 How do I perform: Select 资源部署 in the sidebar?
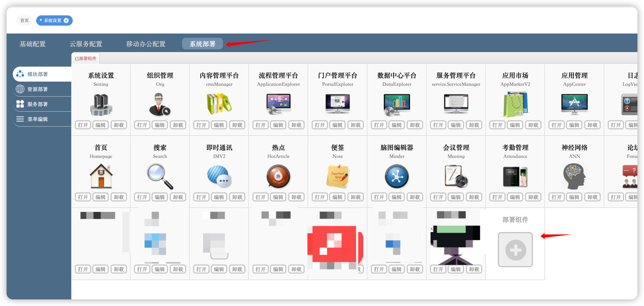(x=37, y=89)
